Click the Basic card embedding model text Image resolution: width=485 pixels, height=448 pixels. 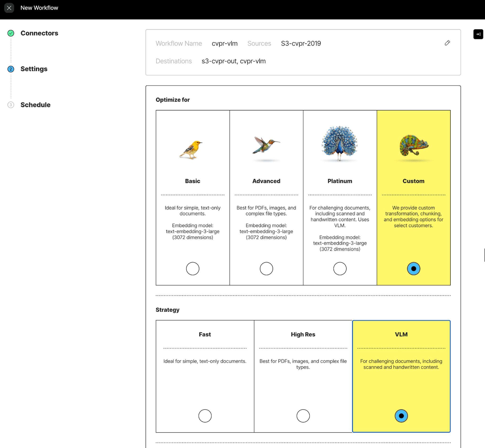[x=193, y=231]
